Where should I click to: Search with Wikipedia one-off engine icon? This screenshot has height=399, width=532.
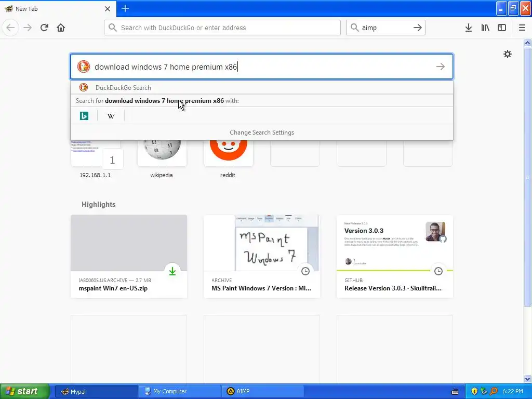tap(111, 116)
